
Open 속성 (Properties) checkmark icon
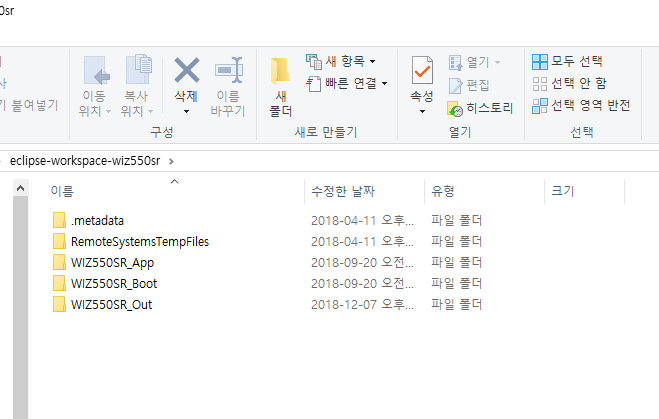(422, 70)
